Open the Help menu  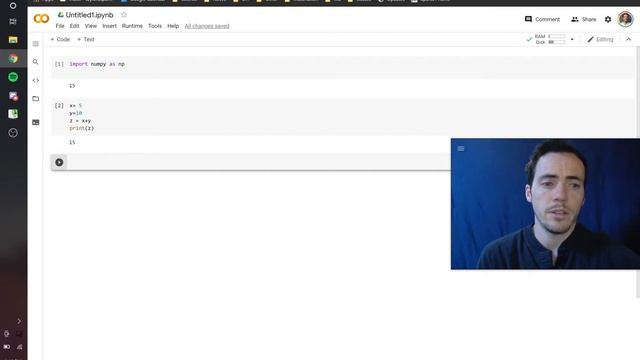(x=173, y=26)
